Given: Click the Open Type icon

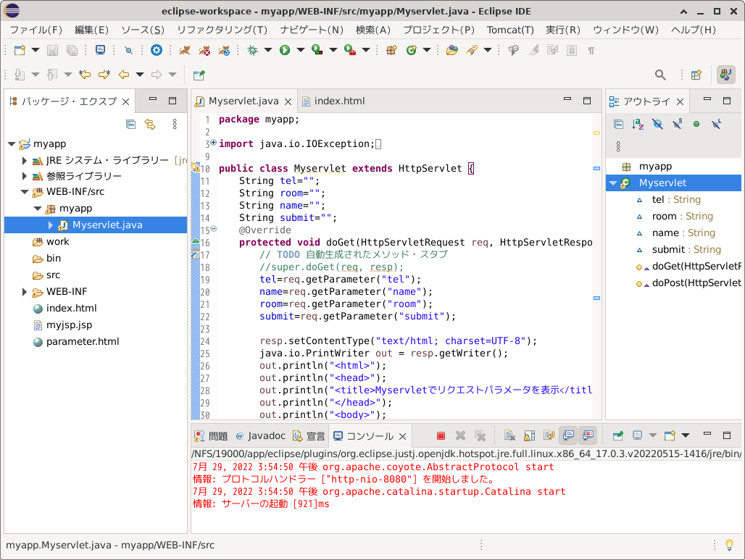Looking at the screenshot, I should [x=451, y=50].
